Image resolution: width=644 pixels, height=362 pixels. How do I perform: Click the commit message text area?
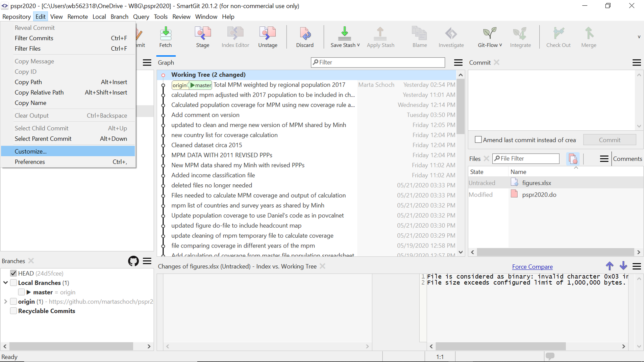(x=552, y=100)
